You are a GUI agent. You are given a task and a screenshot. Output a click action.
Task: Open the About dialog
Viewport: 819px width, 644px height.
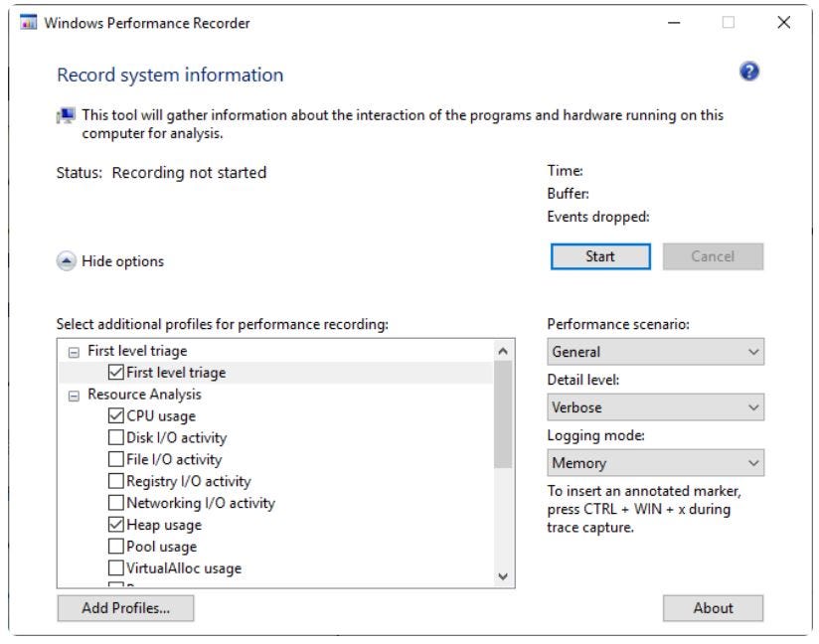(x=713, y=608)
